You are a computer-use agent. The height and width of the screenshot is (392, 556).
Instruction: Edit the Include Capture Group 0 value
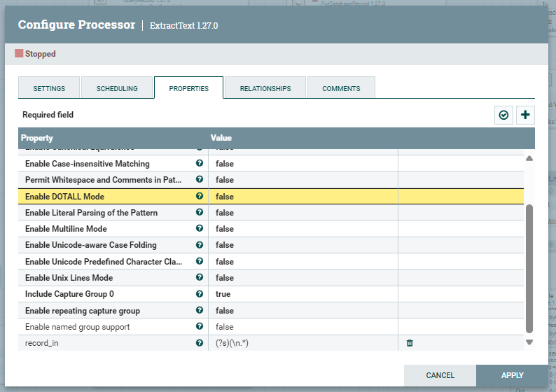[x=303, y=294]
